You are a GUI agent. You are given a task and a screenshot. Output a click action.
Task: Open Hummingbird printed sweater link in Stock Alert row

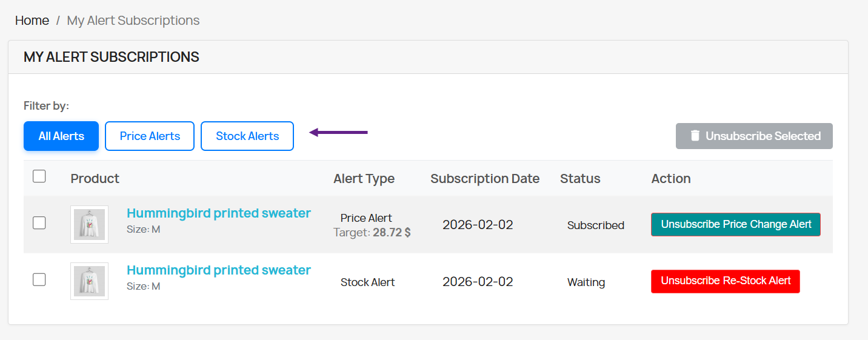[219, 270]
